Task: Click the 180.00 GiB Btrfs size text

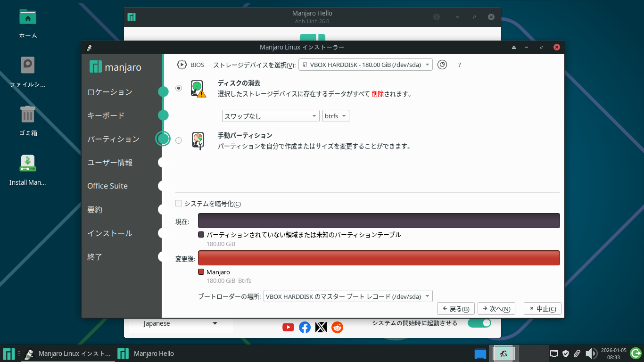Action: (229, 280)
